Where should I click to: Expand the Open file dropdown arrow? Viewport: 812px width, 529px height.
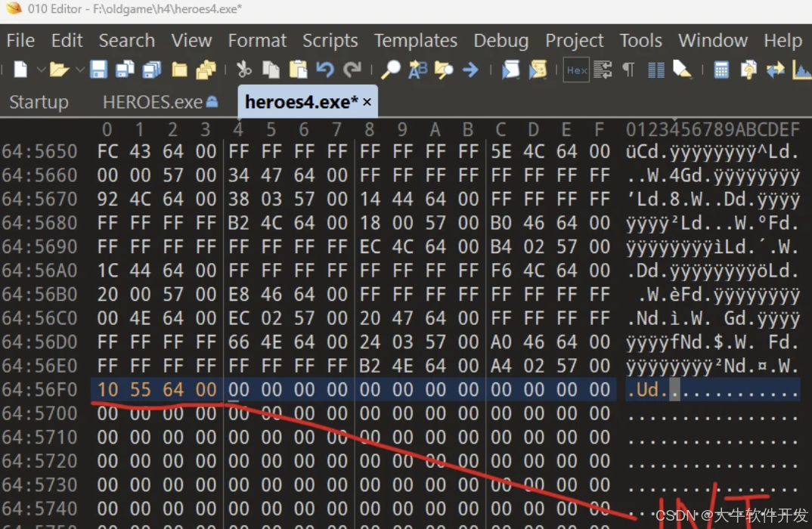(x=80, y=70)
